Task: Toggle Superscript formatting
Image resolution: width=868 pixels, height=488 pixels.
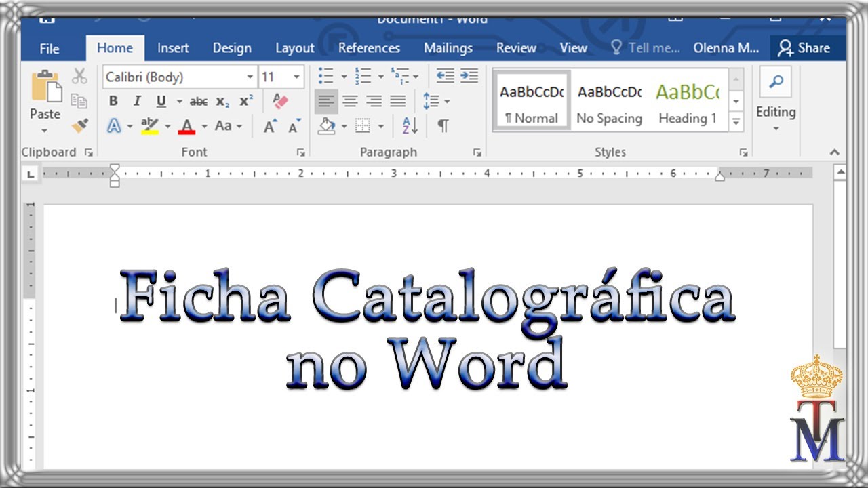Action: (x=246, y=101)
